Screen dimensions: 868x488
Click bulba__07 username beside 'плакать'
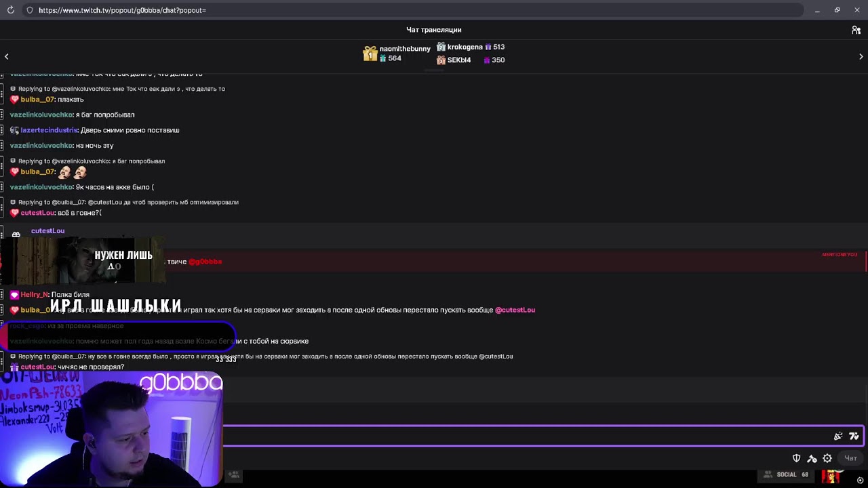coord(37,100)
